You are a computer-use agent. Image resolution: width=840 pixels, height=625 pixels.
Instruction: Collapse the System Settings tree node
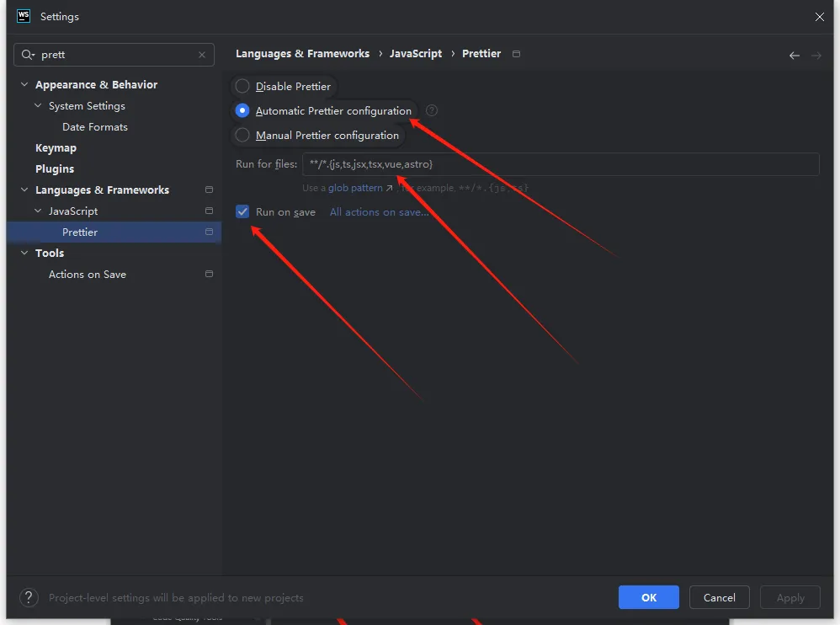[38, 106]
